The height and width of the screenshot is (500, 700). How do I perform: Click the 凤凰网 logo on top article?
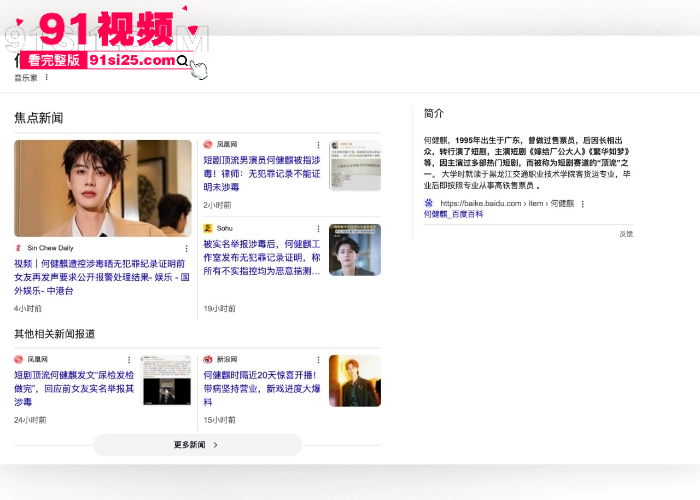pyautogui.click(x=208, y=144)
